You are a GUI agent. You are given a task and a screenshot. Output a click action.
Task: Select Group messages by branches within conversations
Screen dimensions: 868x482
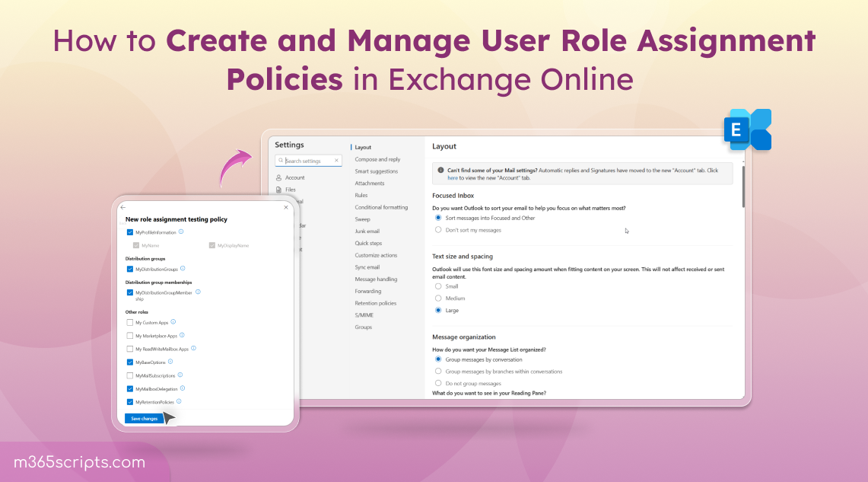pyautogui.click(x=438, y=371)
